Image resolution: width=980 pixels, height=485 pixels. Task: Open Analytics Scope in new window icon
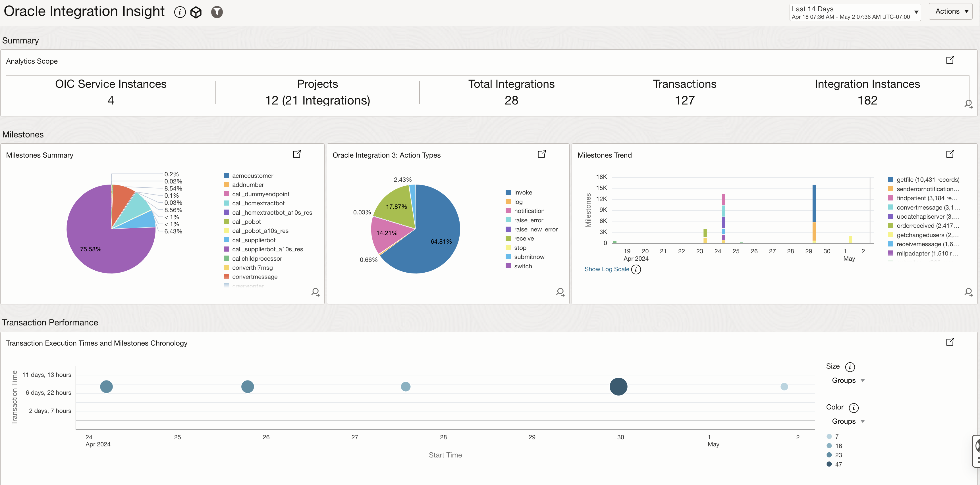(x=950, y=60)
